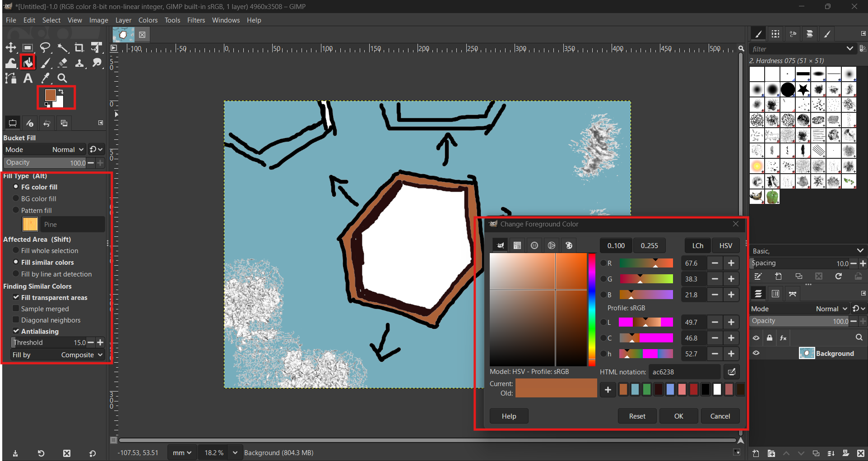
Task: Hide the Background layer with eye icon
Action: pyautogui.click(x=756, y=353)
